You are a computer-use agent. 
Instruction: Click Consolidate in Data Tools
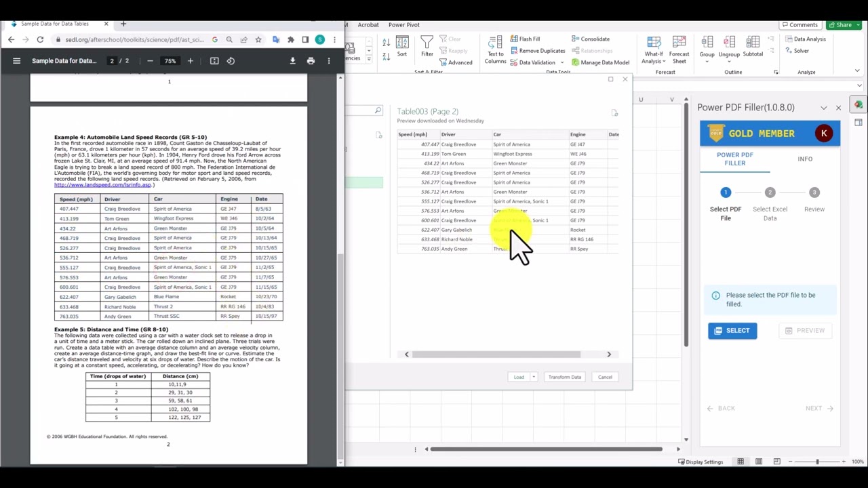pos(590,39)
